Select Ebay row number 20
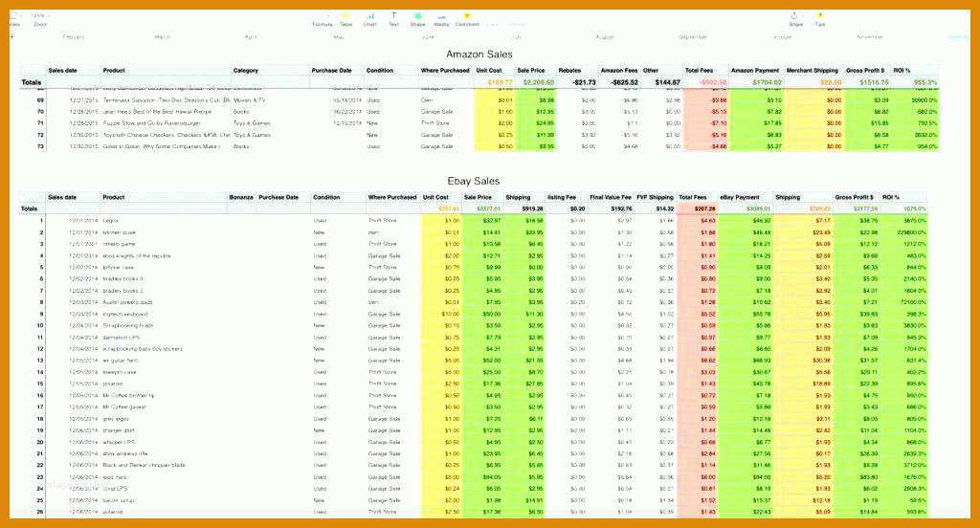The width and height of the screenshot is (980, 528). (40, 442)
